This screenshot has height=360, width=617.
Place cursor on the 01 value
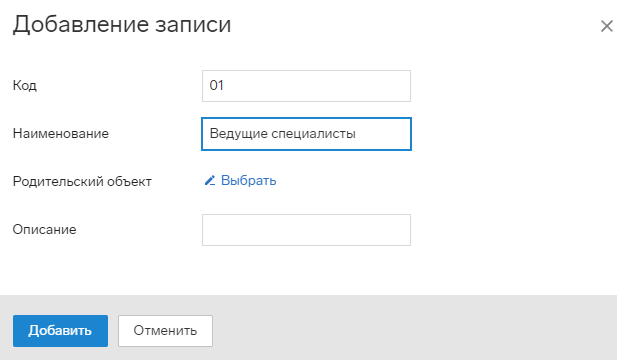click(x=216, y=85)
